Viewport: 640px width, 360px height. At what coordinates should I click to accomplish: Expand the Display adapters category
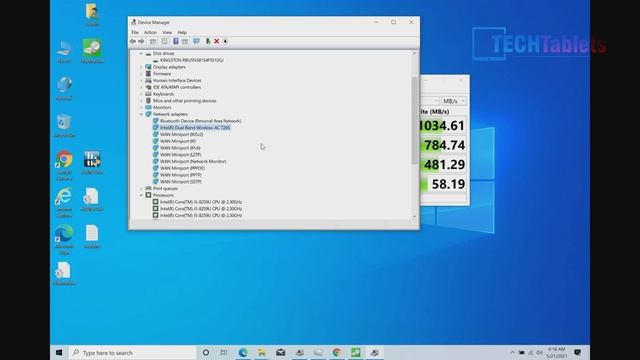tap(141, 67)
